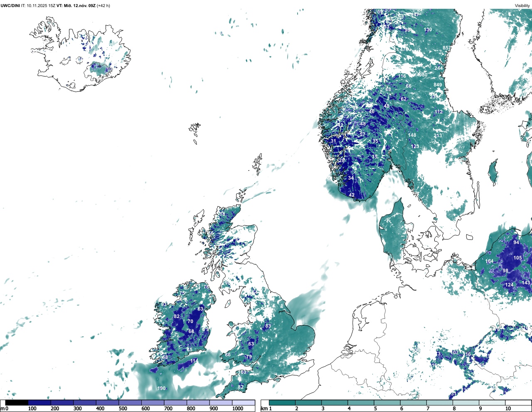Click the '143' visibility value label

tap(526, 283)
